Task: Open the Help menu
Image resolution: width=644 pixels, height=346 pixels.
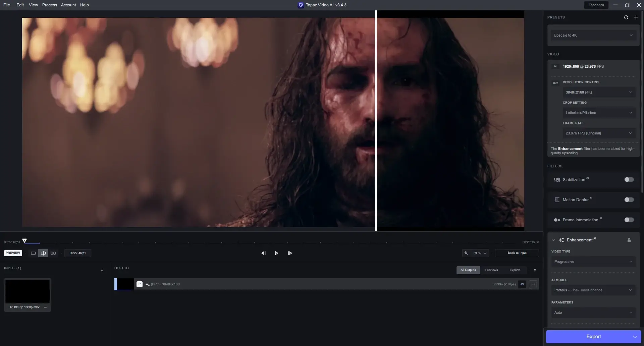Action: click(85, 5)
